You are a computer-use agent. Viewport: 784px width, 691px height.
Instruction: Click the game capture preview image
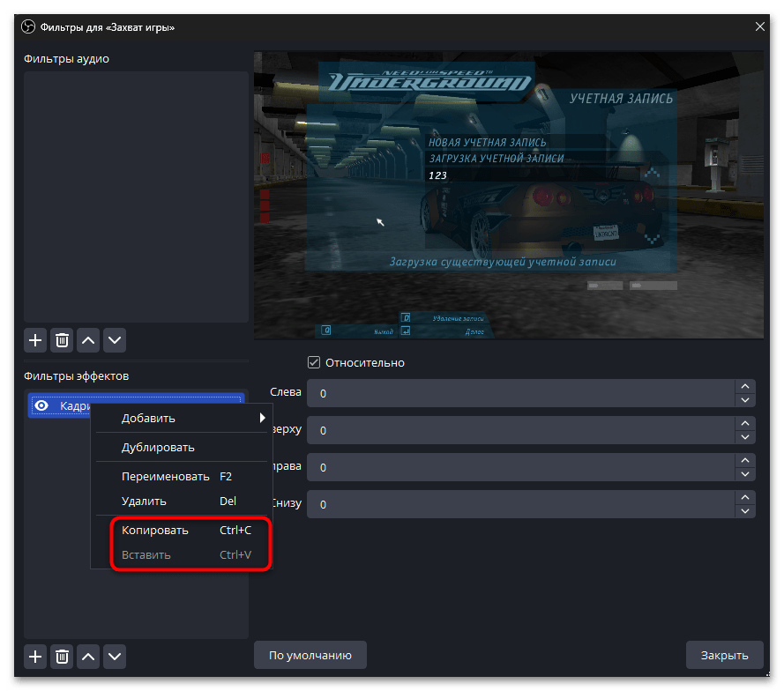point(509,196)
